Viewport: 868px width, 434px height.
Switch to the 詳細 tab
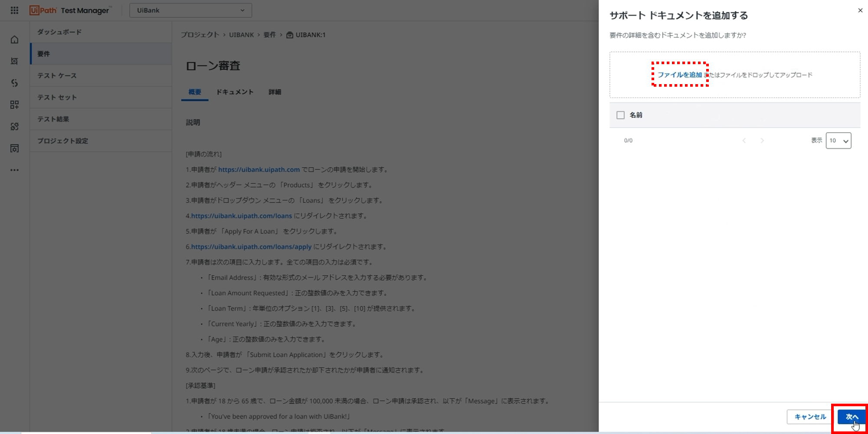[275, 92]
